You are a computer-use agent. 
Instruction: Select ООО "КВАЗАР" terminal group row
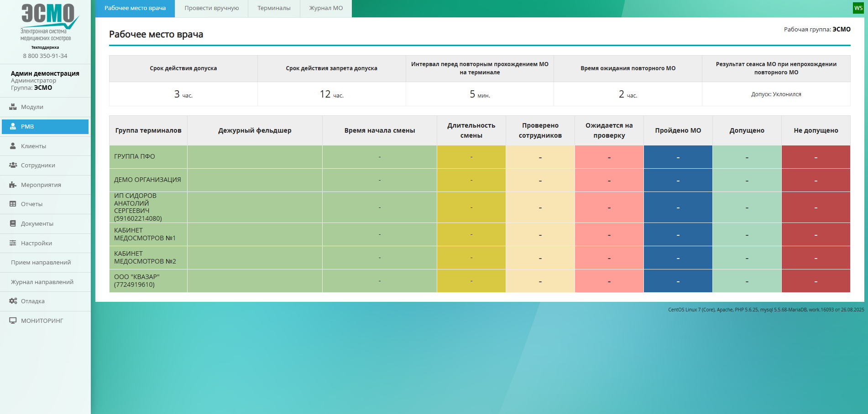[x=137, y=280]
